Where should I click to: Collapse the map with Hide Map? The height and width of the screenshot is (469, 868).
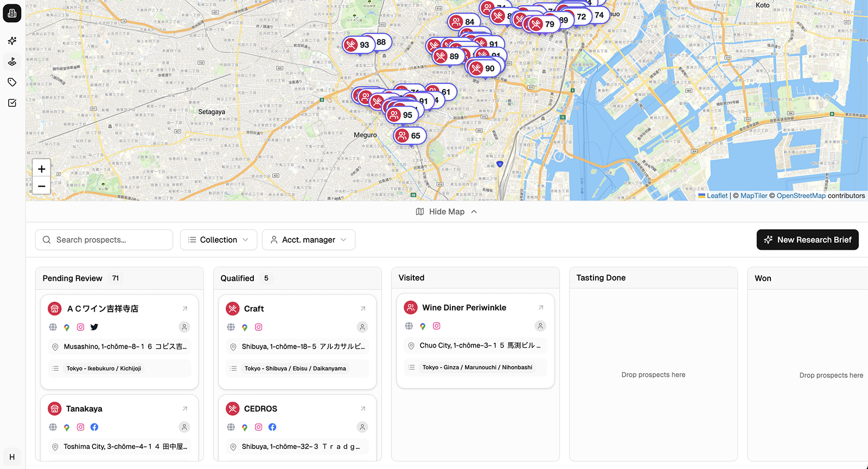tap(446, 211)
